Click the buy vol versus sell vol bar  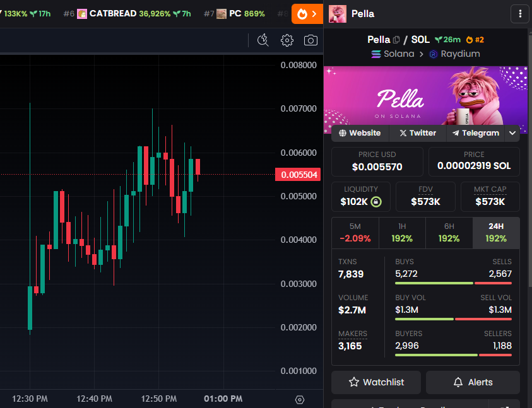point(453,319)
